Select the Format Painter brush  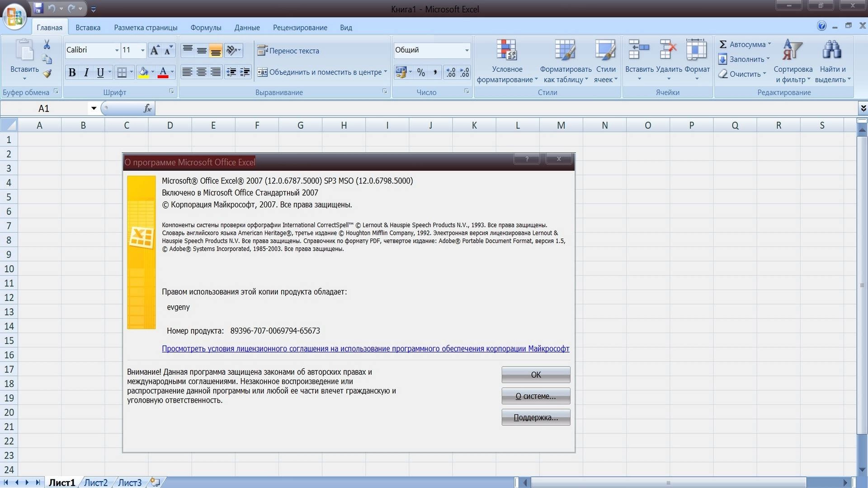click(47, 74)
